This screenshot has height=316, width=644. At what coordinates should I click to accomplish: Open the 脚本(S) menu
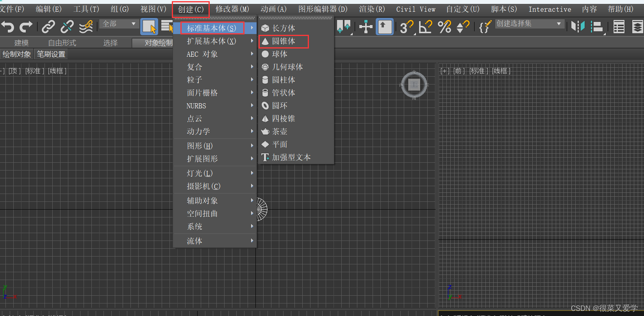[504, 9]
